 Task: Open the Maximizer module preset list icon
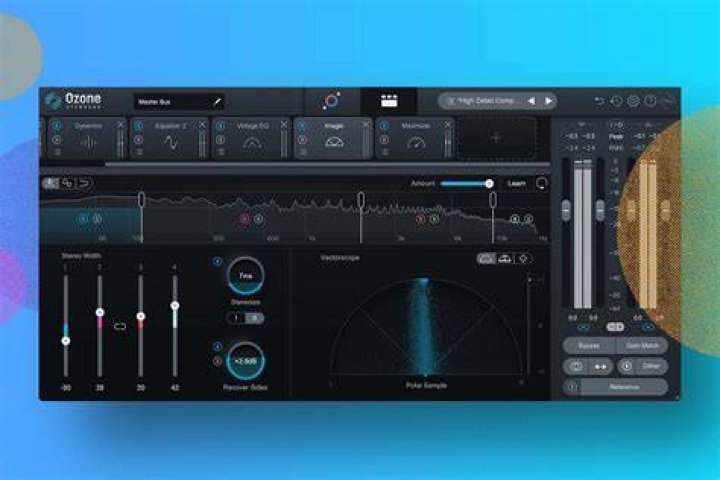pyautogui.click(x=385, y=152)
